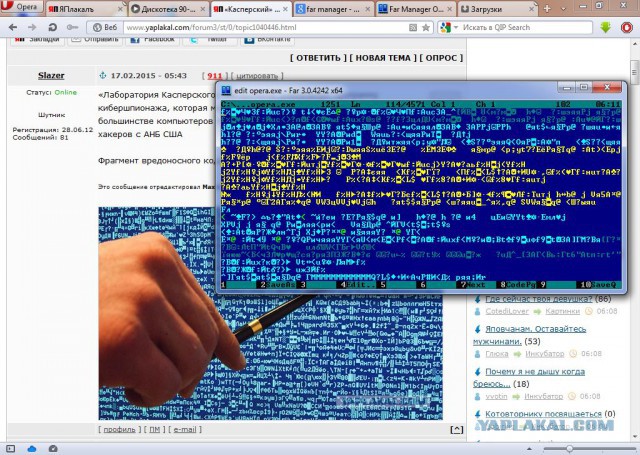Open topic Почему я не дышу когда бреюсь
The height and width of the screenshot is (455, 640).
click(x=529, y=377)
